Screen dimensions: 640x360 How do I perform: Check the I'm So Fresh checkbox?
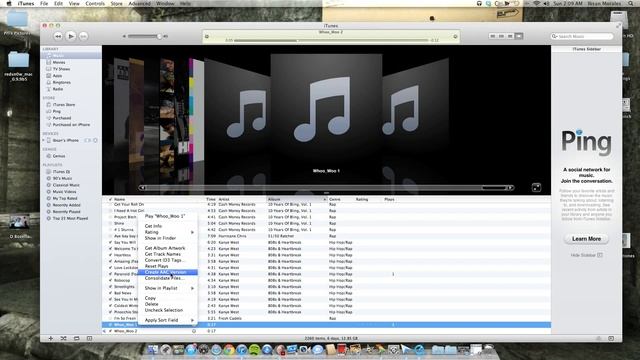tap(111, 318)
